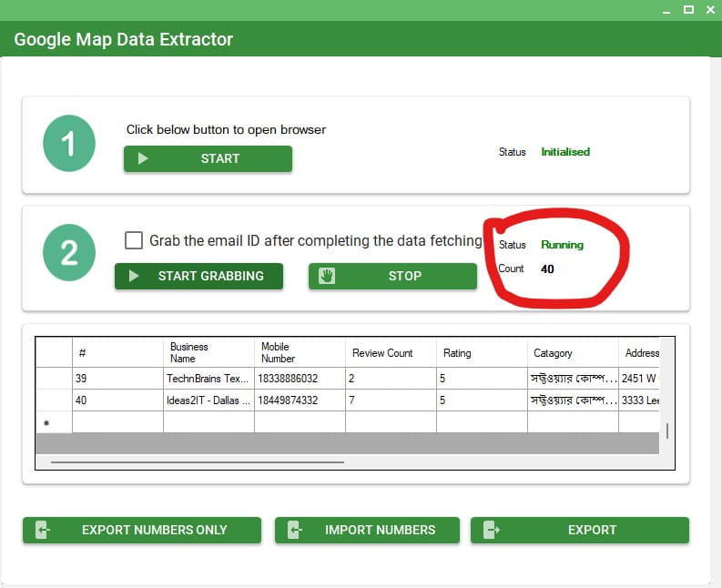Screen dimensions: 722x588
Task: Click the export icon on EXPORT NUMBERS ONLY
Action: [43, 530]
